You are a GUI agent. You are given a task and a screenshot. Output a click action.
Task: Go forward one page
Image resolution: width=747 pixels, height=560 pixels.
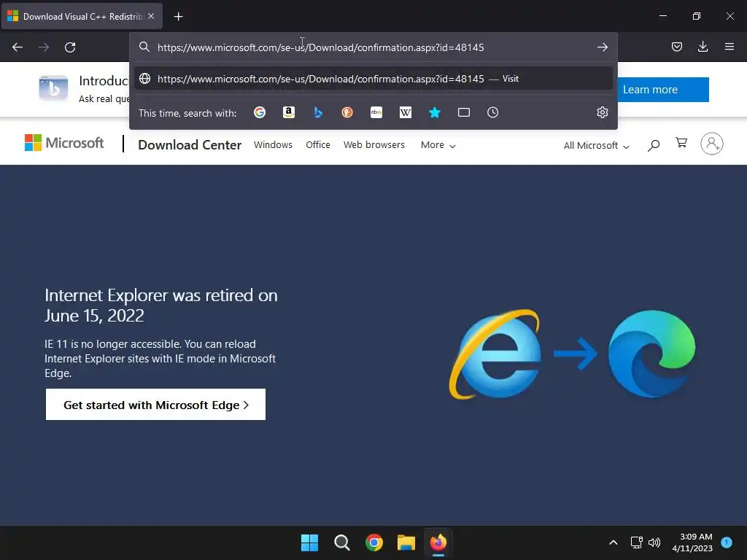(44, 47)
